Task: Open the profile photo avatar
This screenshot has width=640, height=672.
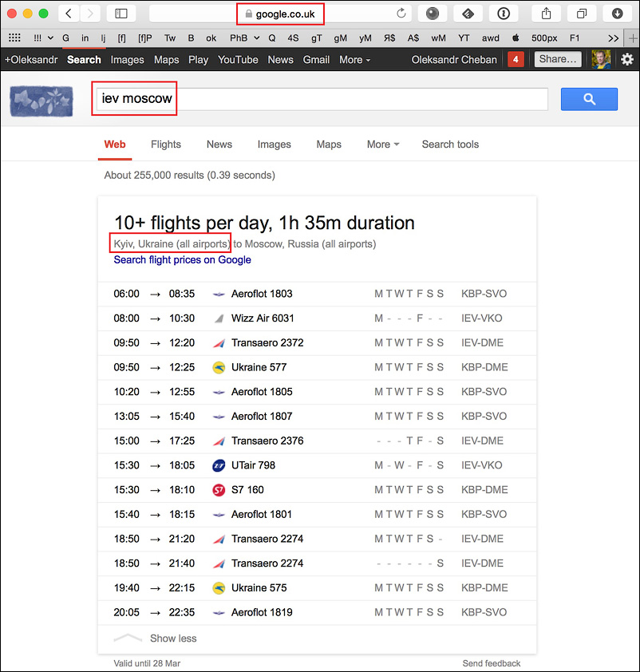Action: point(601,60)
